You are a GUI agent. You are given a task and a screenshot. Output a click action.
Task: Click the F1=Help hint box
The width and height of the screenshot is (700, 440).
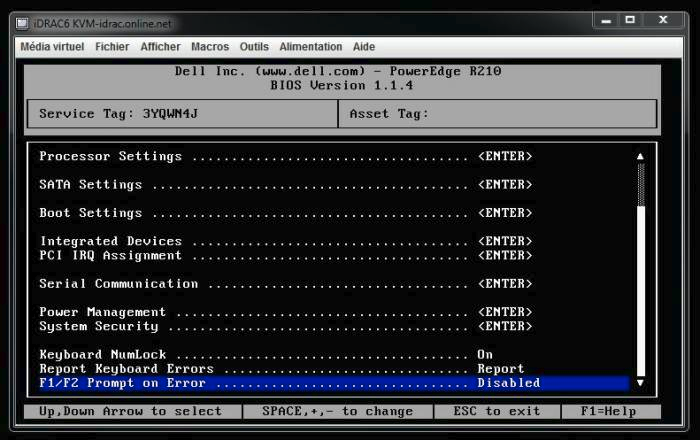tap(607, 411)
